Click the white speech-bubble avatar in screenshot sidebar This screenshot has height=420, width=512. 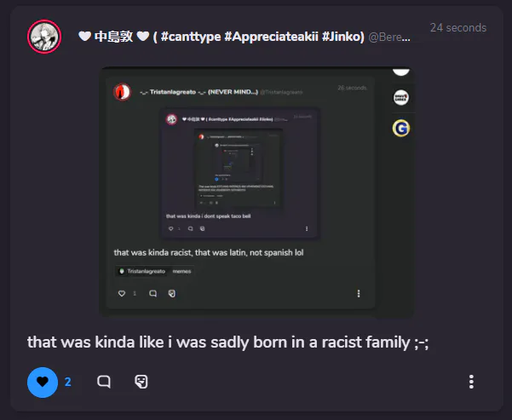[401, 97]
